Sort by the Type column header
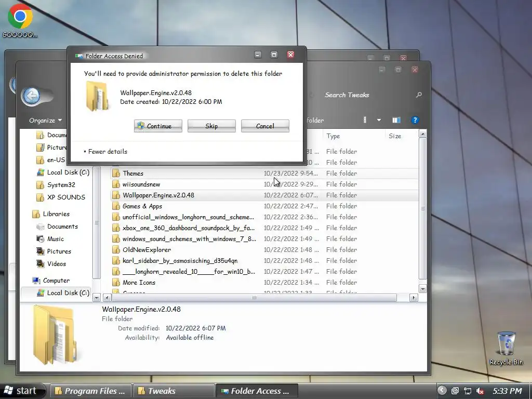The height and width of the screenshot is (399, 532). pos(353,136)
